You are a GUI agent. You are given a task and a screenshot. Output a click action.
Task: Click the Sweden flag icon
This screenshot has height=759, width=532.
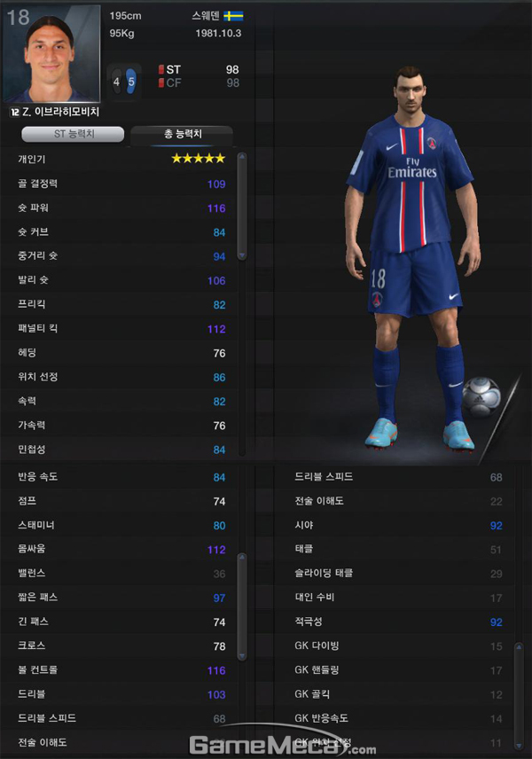click(233, 16)
